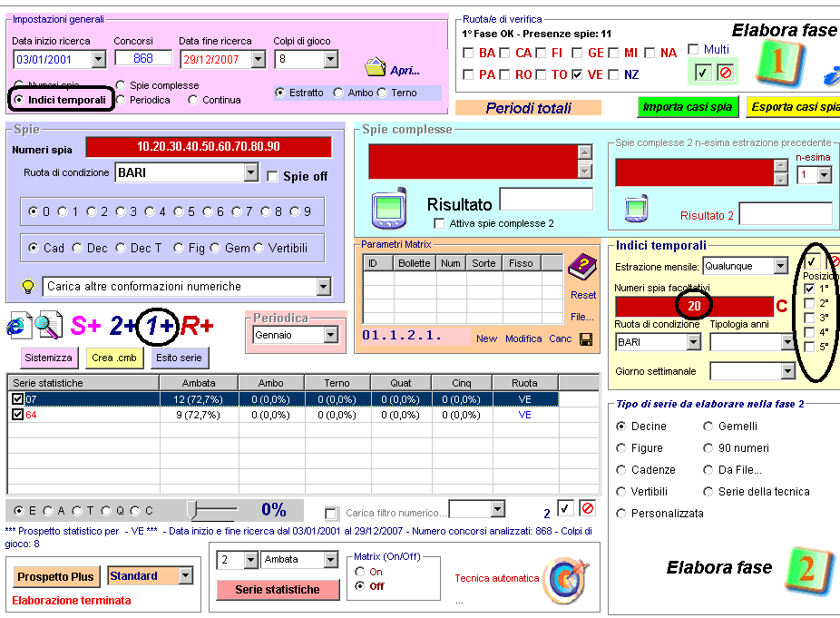Image resolution: width=840 pixels, height=618 pixels.
Task: Click the Periodi totali label
Action: 528,108
